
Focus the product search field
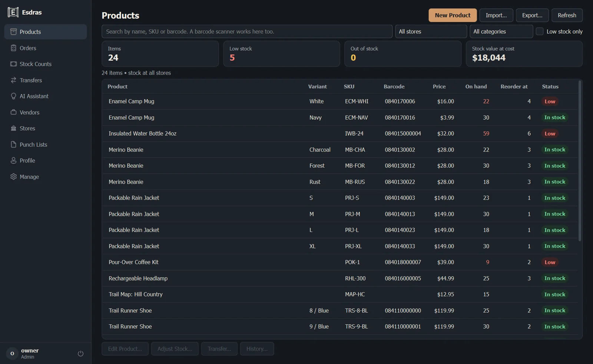tap(247, 31)
